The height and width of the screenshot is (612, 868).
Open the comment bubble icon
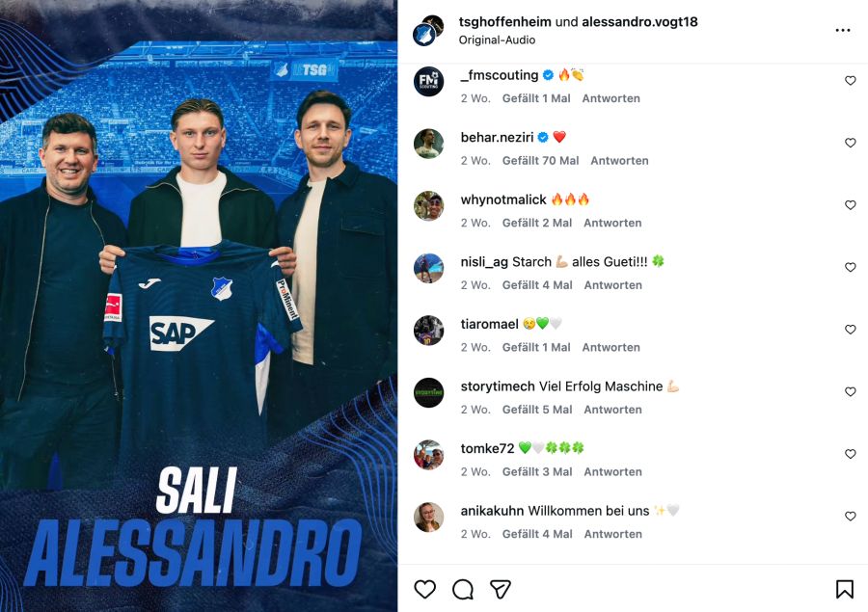(463, 589)
